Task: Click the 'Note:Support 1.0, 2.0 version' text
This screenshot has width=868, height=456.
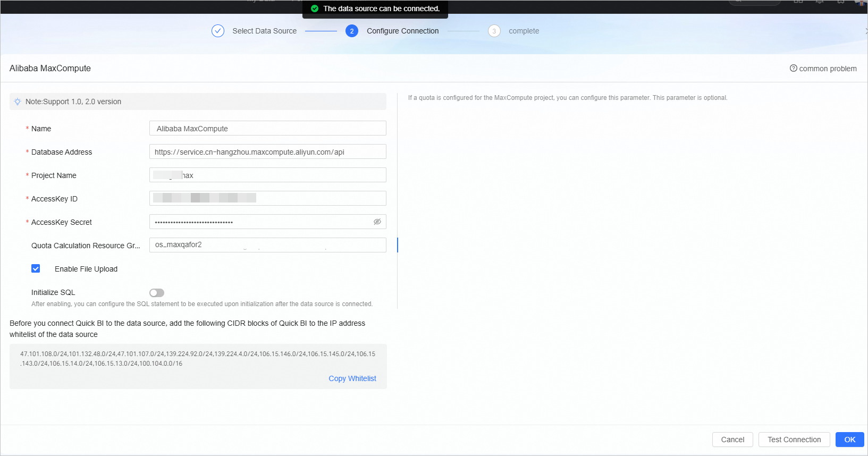Action: coord(73,102)
